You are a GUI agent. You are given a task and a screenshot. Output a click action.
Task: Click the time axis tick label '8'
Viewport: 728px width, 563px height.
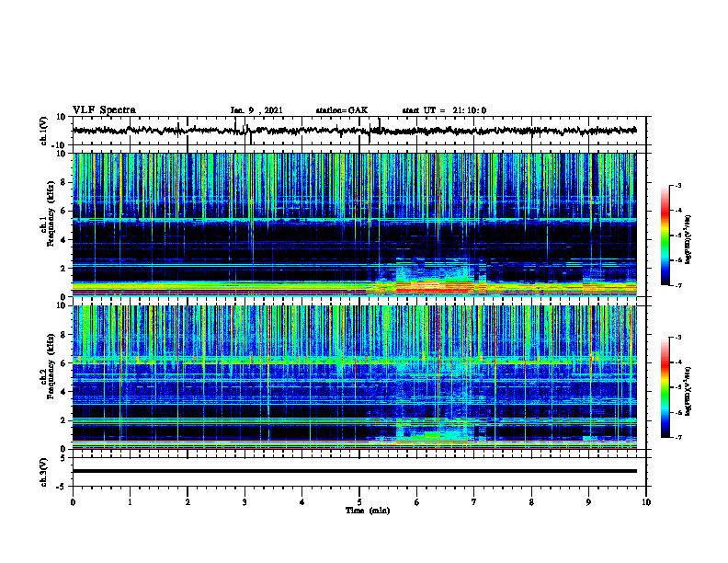[x=531, y=502]
